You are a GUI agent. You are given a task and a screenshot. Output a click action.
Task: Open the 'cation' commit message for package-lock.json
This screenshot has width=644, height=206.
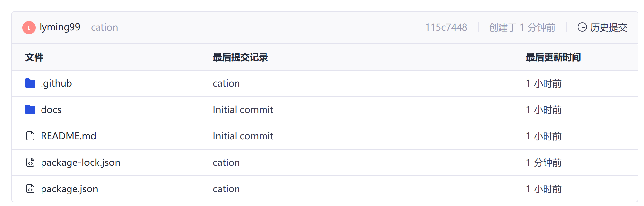(x=226, y=162)
